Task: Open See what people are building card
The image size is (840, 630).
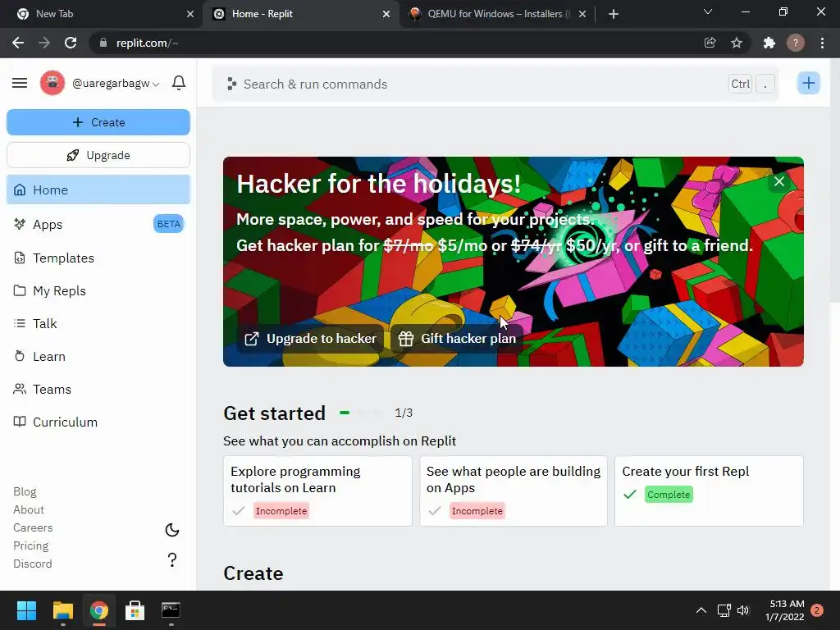Action: pos(514,491)
